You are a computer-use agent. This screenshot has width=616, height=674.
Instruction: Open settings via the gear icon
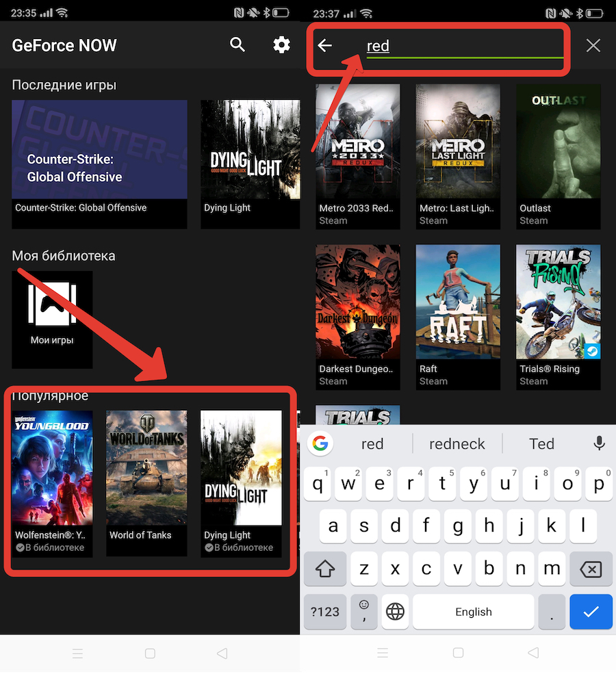281,45
